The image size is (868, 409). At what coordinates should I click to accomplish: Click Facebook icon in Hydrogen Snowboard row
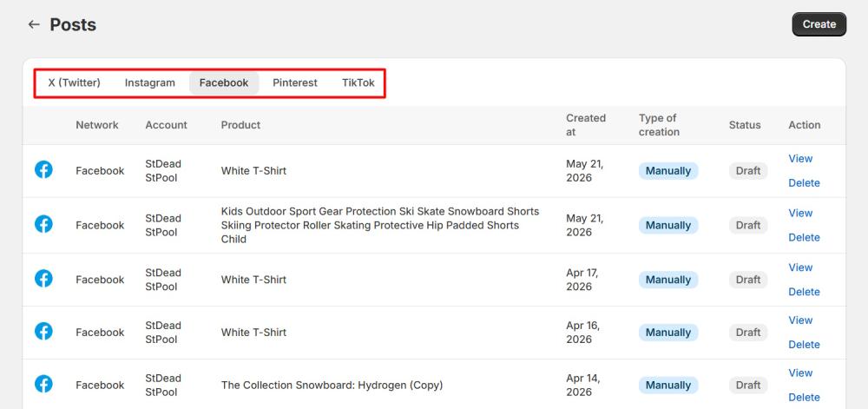coord(43,384)
